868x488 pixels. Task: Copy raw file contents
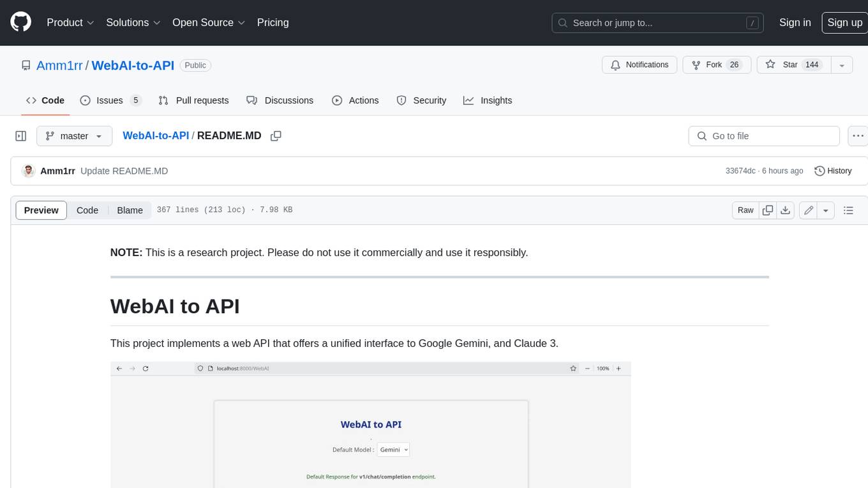(x=768, y=210)
